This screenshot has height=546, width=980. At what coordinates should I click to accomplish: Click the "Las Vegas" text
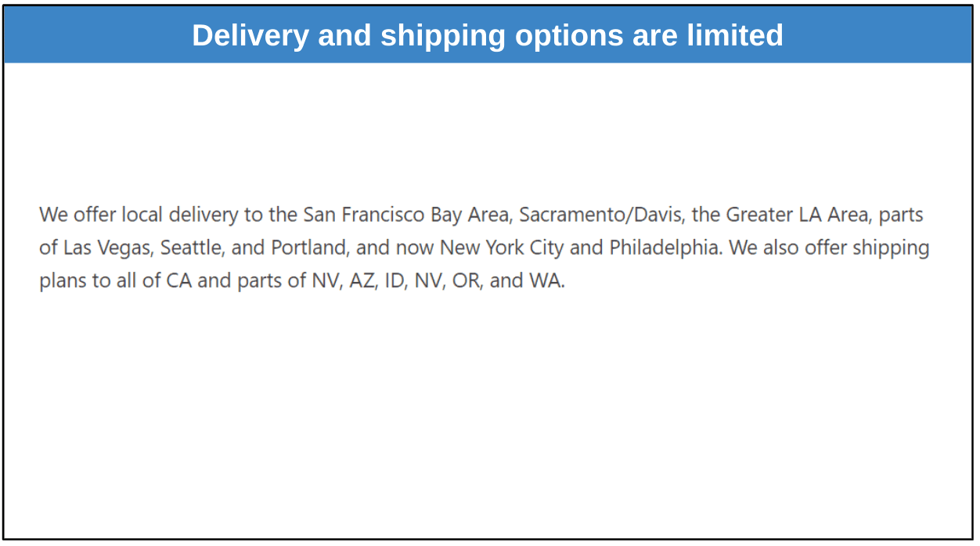tap(108, 248)
